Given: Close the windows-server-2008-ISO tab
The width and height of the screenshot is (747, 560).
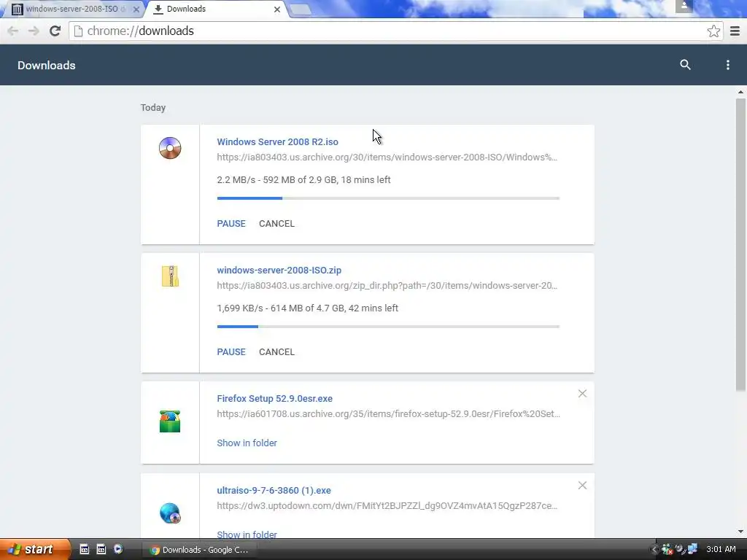Looking at the screenshot, I should (x=136, y=9).
